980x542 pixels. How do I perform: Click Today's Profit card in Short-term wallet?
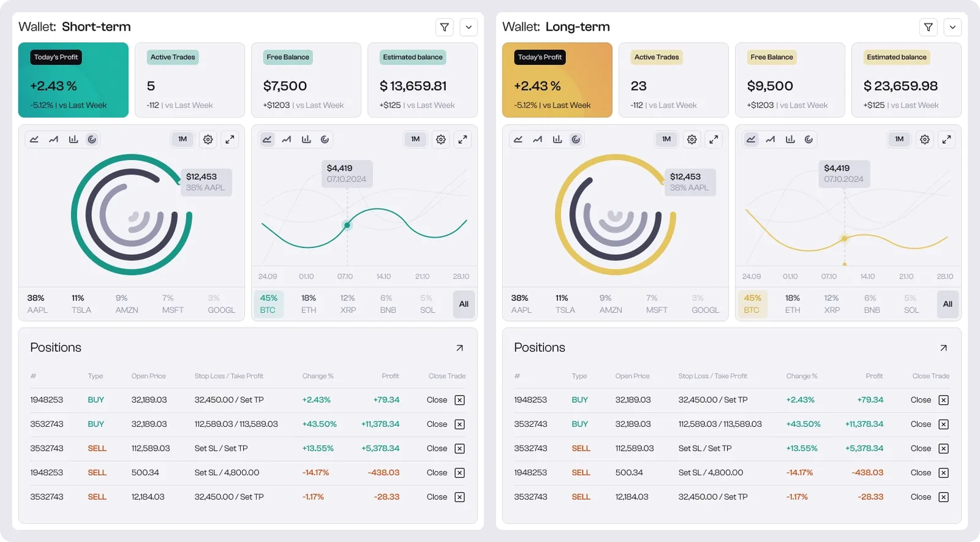pyautogui.click(x=73, y=80)
